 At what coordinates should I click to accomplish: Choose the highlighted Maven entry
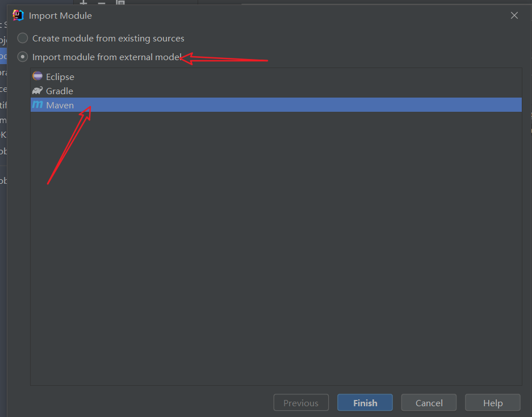tap(276, 105)
